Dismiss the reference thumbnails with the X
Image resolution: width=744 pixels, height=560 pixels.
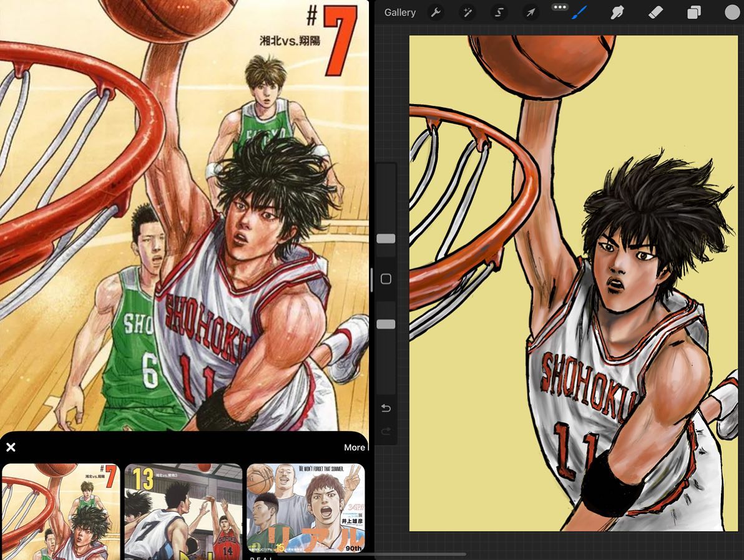coord(11,447)
